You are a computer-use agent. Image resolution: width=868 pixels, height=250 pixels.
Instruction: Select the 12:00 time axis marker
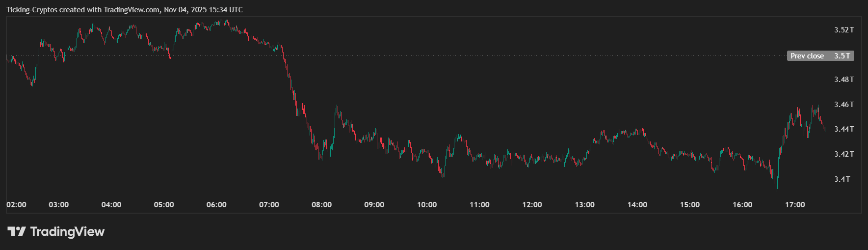(x=532, y=205)
